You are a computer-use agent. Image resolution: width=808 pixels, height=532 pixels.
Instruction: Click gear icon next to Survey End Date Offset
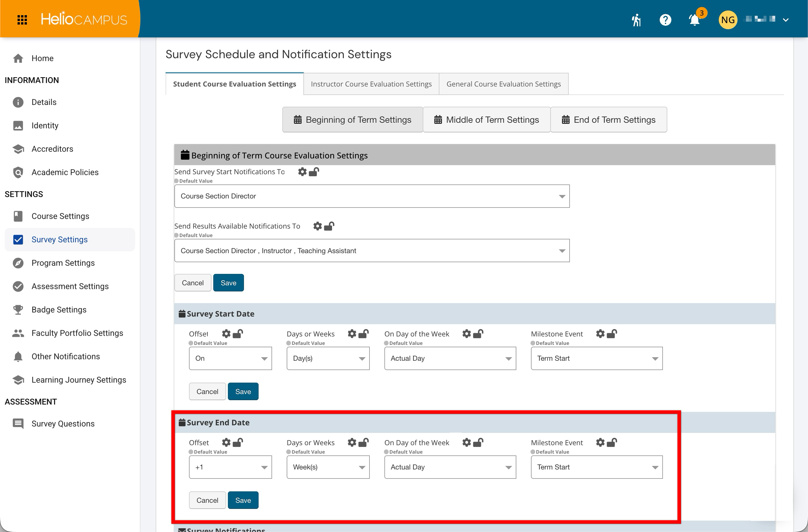[226, 443]
